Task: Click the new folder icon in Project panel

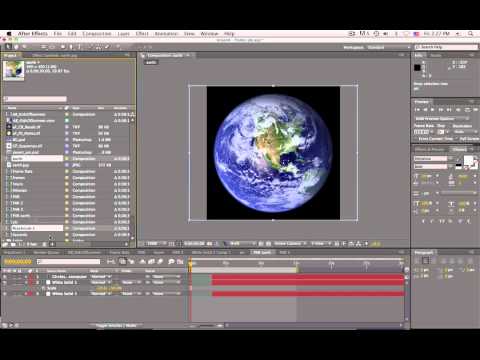Action: pyautogui.click(x=13, y=244)
